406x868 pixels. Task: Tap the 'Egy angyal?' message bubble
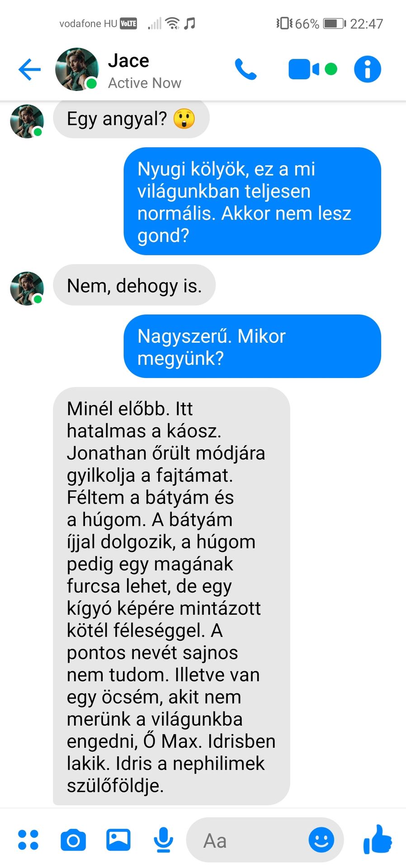point(131,119)
